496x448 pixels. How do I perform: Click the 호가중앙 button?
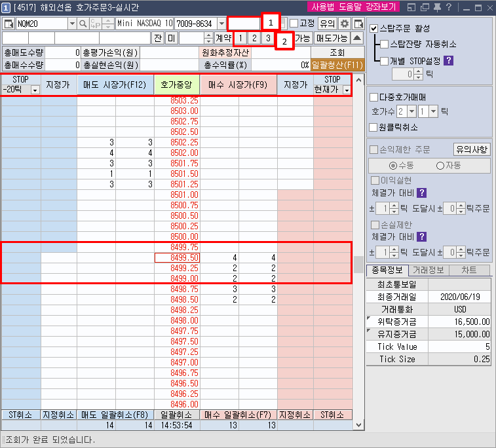176,84
